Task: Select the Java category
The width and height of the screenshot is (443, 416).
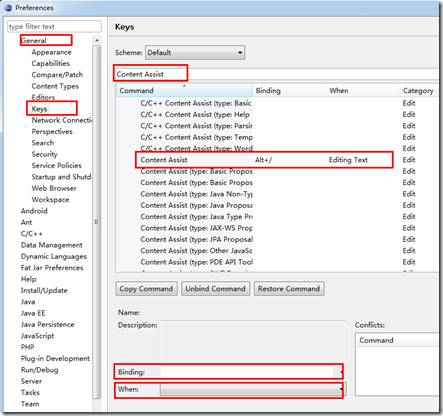Action: (x=28, y=302)
